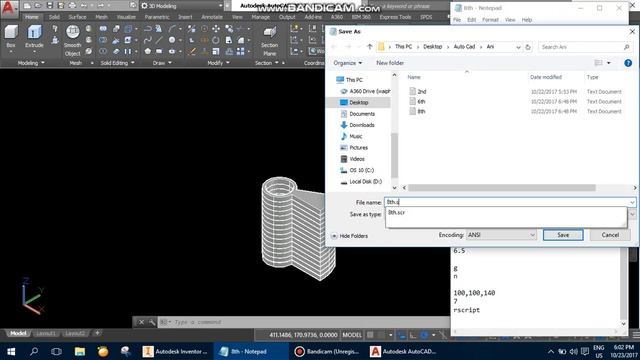The height and width of the screenshot is (360, 640).
Task: Click the Up One Level arrow in Save As
Action: pyautogui.click(x=370, y=47)
